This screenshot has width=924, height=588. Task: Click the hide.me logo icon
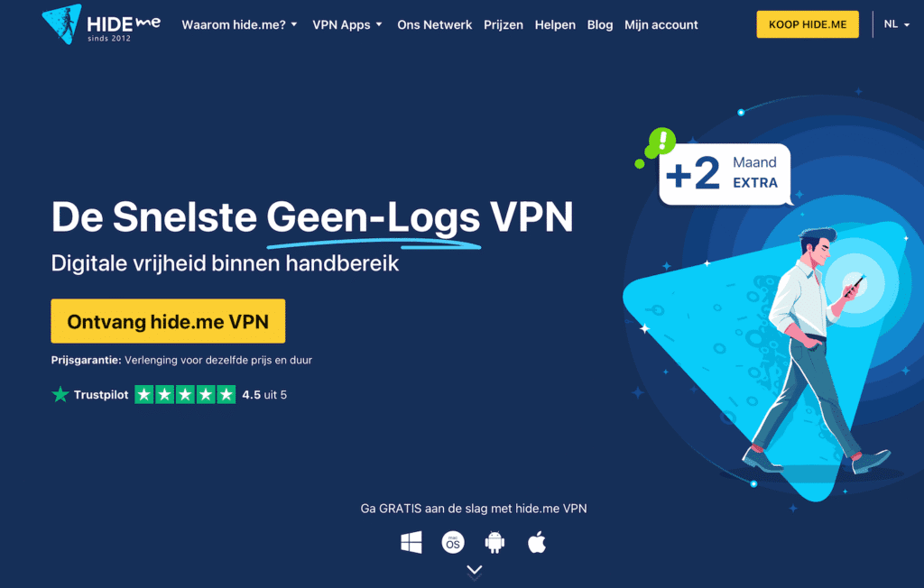pyautogui.click(x=62, y=24)
